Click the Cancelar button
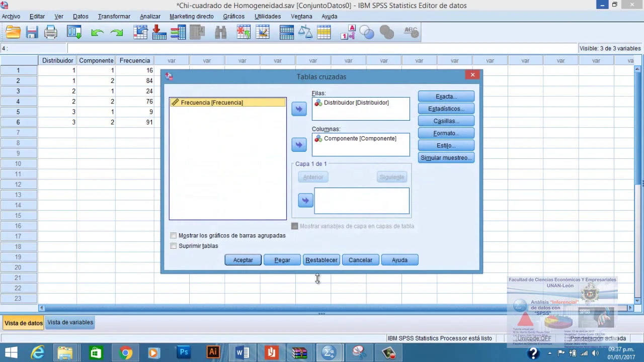The image size is (644, 362). click(x=361, y=260)
